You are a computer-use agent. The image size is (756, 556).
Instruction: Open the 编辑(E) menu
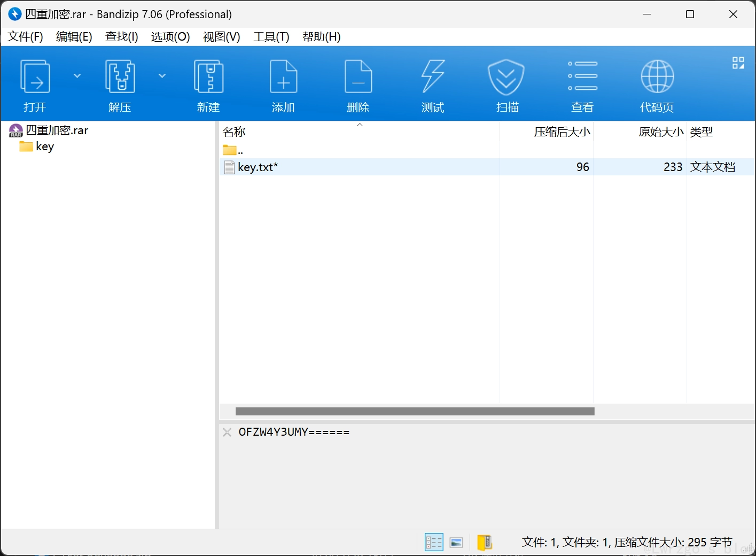point(74,37)
